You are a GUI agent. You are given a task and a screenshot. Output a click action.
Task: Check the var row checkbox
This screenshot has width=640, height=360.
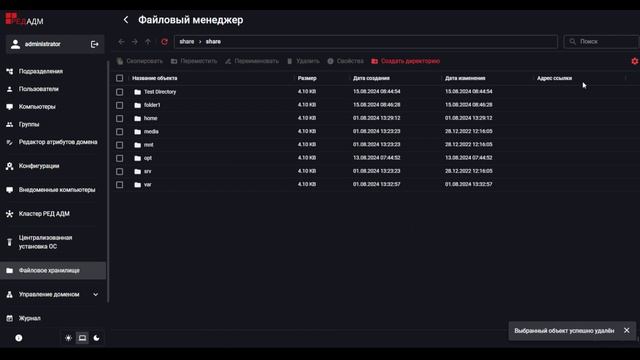(x=120, y=185)
